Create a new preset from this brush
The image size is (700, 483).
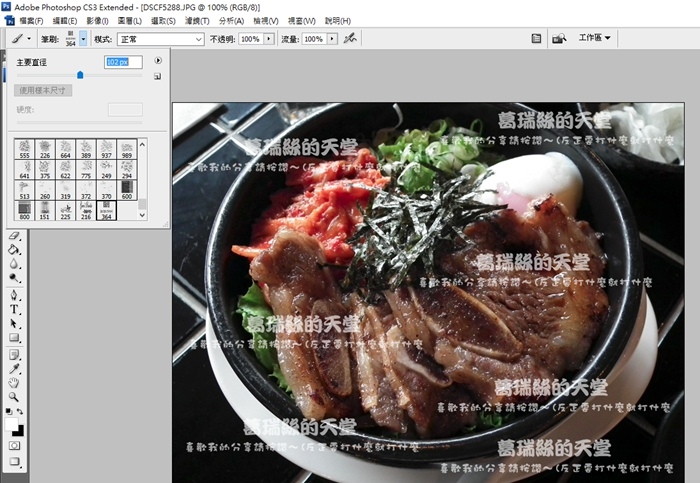(x=157, y=76)
